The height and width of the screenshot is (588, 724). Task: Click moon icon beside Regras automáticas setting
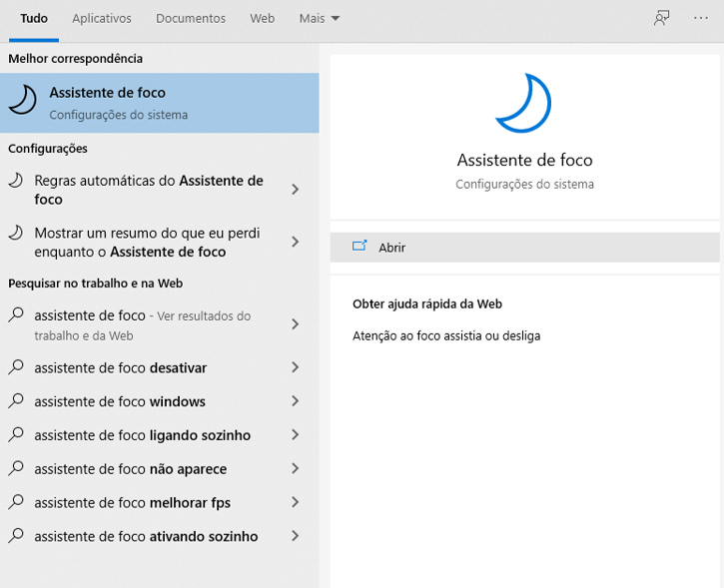click(x=16, y=181)
